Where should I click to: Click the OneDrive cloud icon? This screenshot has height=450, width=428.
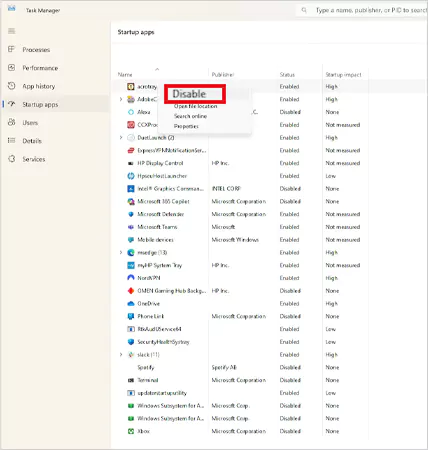(x=131, y=304)
